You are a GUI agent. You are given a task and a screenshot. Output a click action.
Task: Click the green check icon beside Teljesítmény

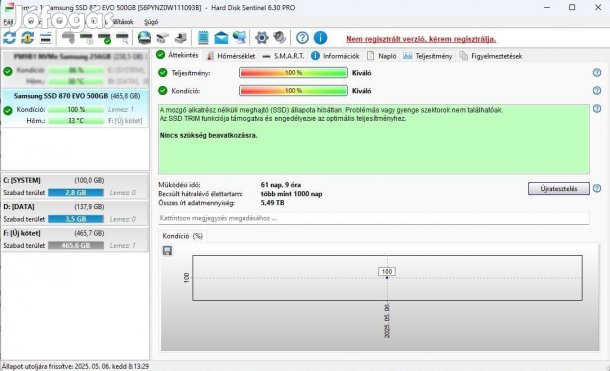tap(163, 73)
